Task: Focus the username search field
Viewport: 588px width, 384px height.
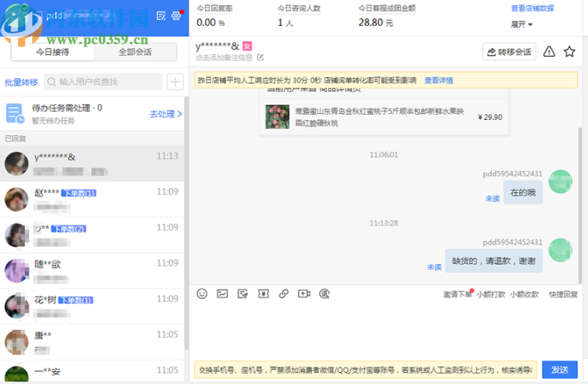Action: 103,82
